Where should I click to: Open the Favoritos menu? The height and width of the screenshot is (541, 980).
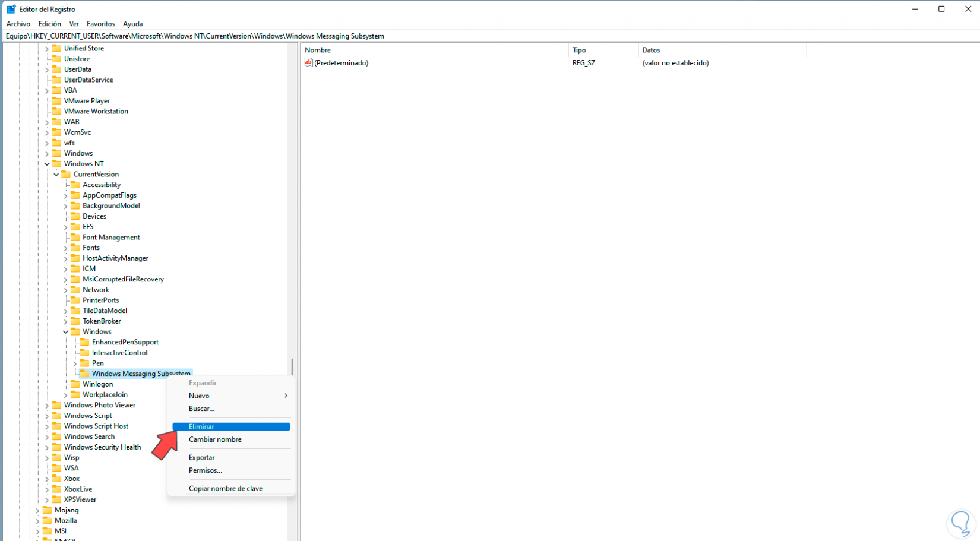pyautogui.click(x=101, y=24)
